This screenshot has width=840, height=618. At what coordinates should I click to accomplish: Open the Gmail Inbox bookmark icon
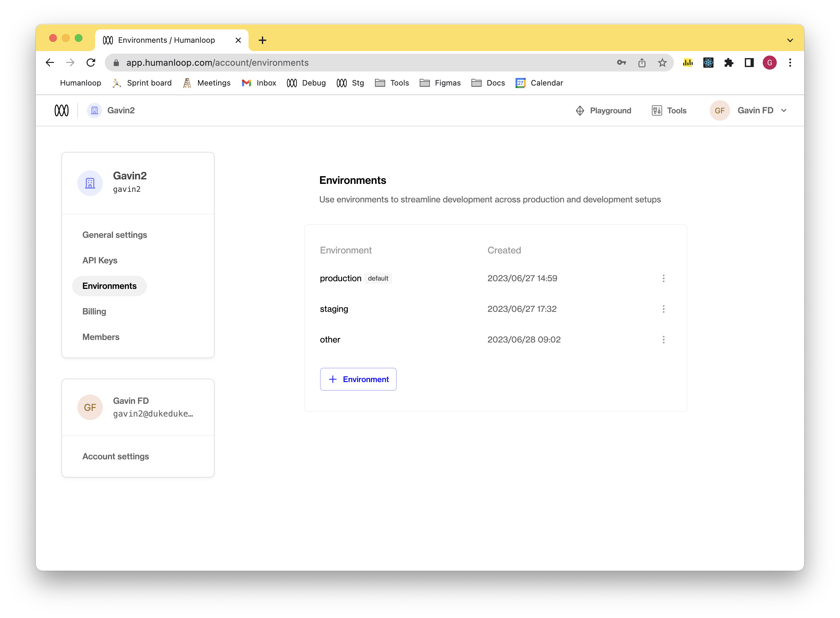246,83
